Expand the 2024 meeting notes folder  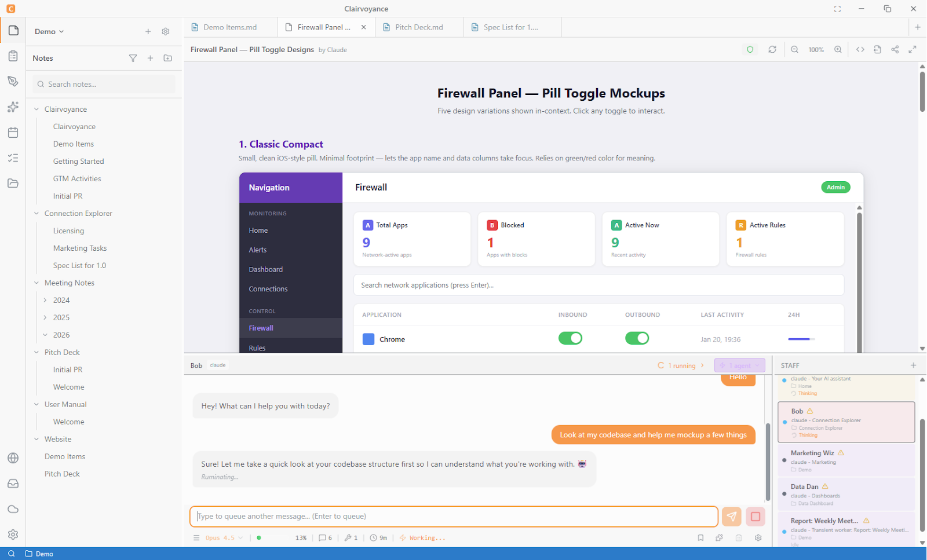click(x=46, y=300)
